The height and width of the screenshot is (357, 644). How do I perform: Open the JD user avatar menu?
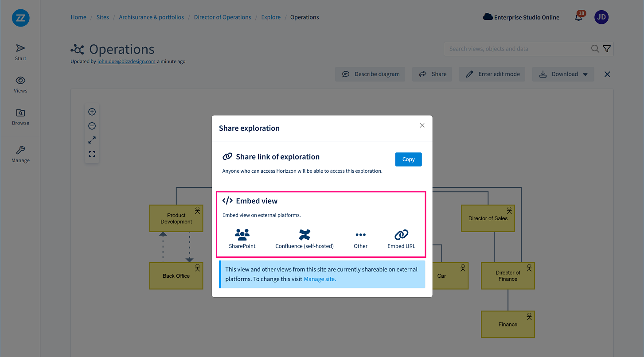coord(601,18)
